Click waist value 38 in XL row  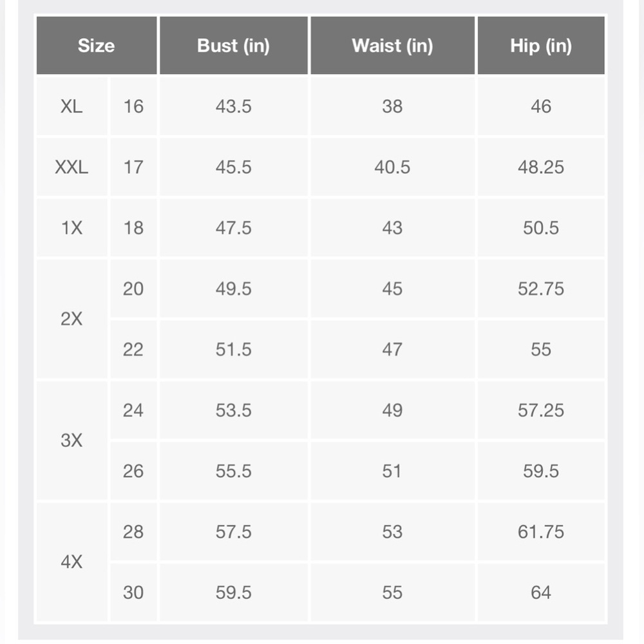[392, 106]
